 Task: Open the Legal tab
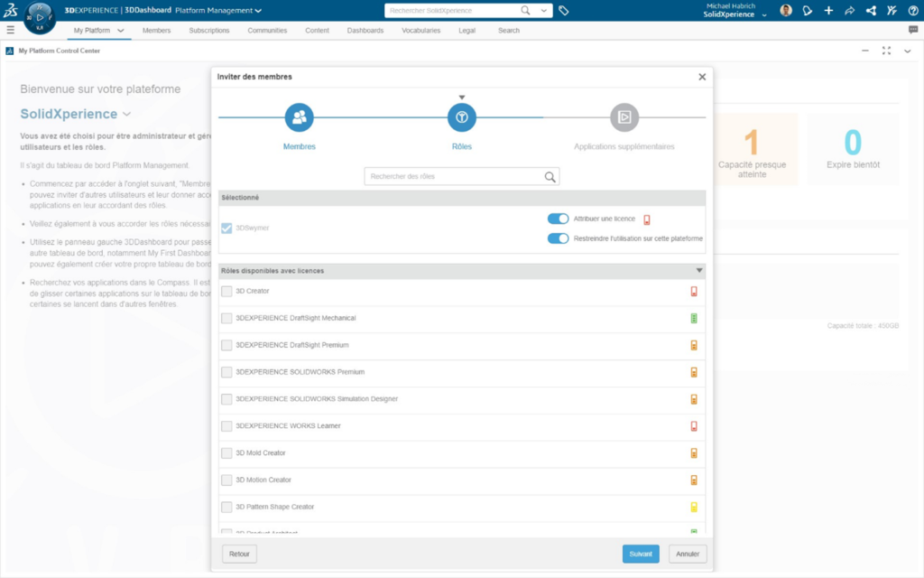(x=467, y=31)
